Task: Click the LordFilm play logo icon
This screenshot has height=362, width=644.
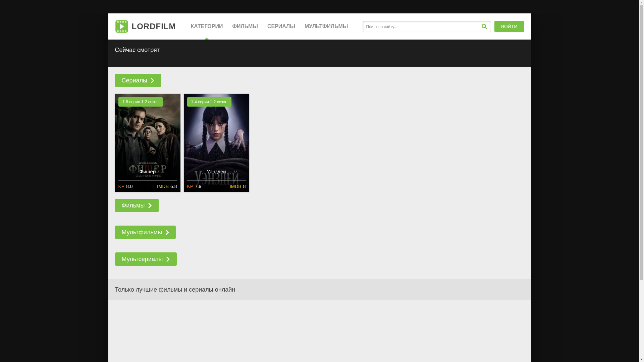Action: click(121, 26)
